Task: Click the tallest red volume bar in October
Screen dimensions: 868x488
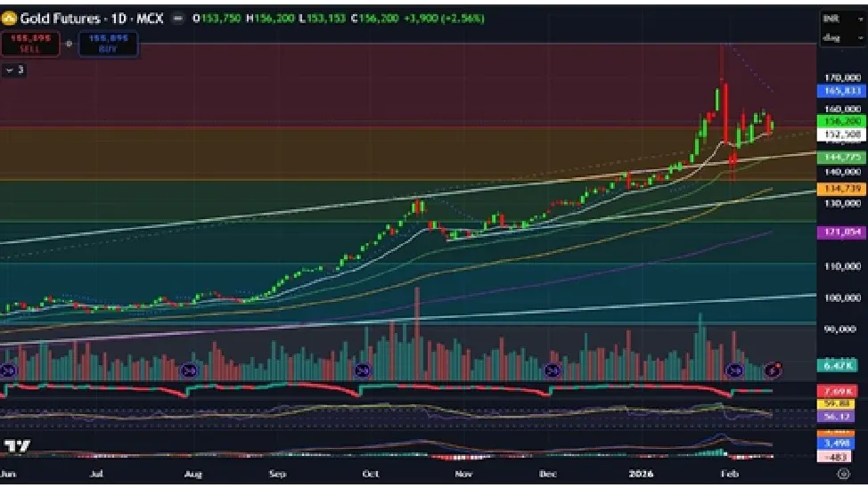Action: point(417,334)
